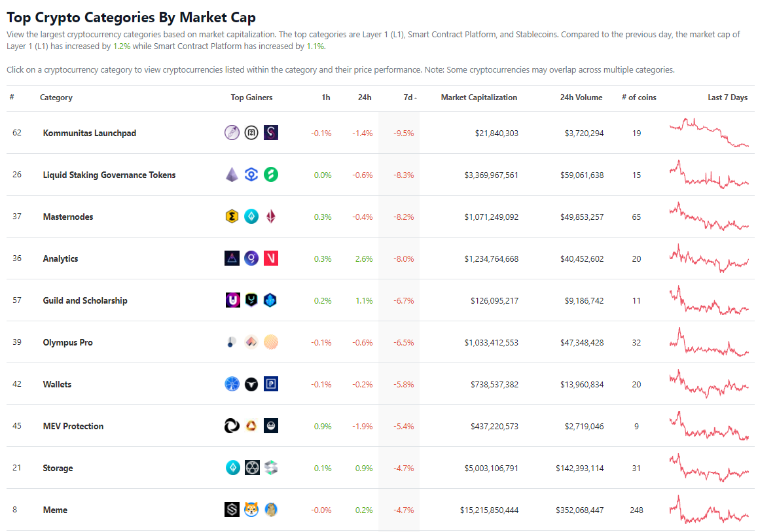
Task: Click the Masternodes 7-day sparkline chart
Action: [x=708, y=217]
